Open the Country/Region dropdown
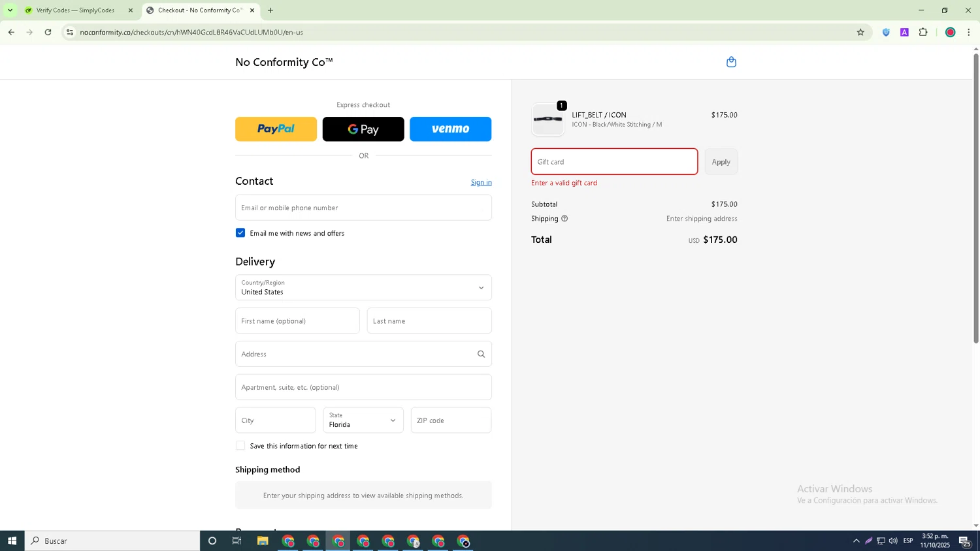The image size is (980, 551). point(363,288)
